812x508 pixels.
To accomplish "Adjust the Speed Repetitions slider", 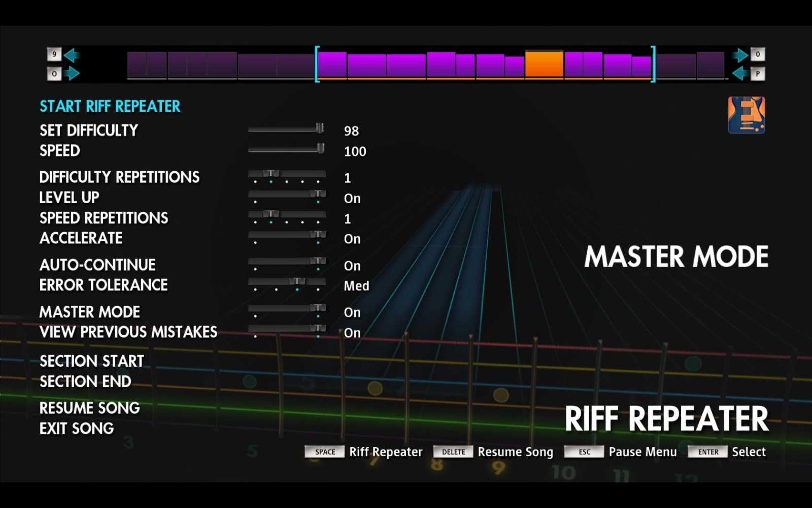I will pyautogui.click(x=287, y=217).
